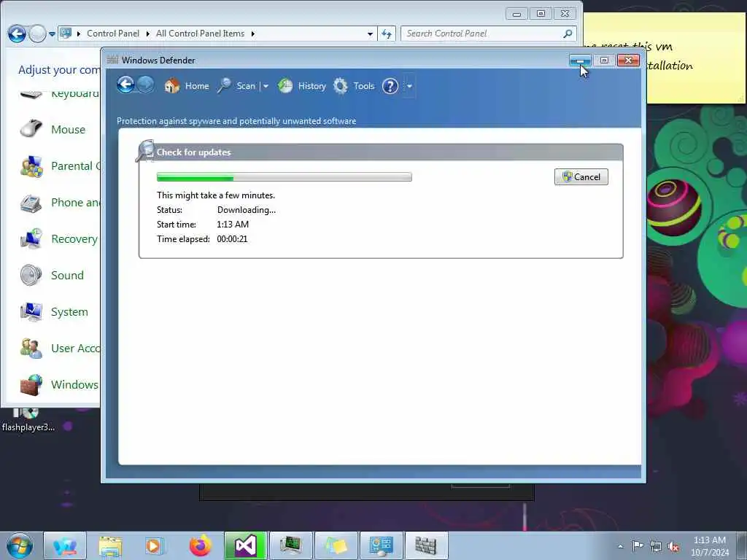Click the 1:13 AM start time value
Screen dimensions: 747x560
[233, 225]
